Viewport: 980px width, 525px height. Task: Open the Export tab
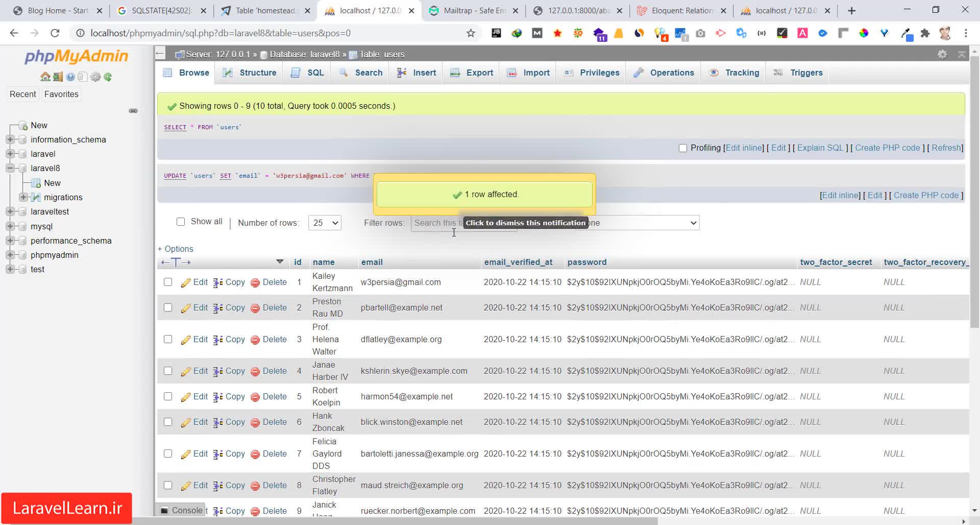coord(472,73)
